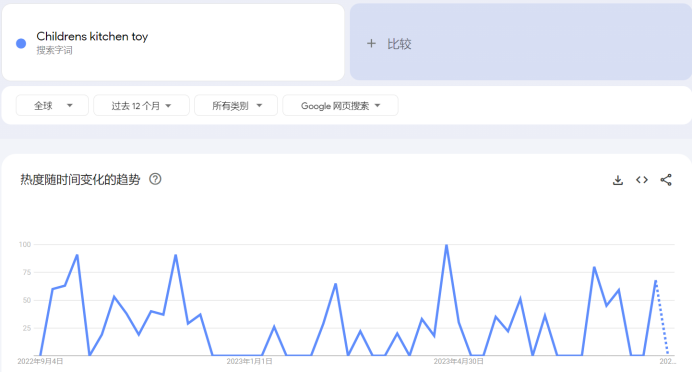
Task: Click the arrow on the 过去 12 个月 selector
Action: click(168, 106)
